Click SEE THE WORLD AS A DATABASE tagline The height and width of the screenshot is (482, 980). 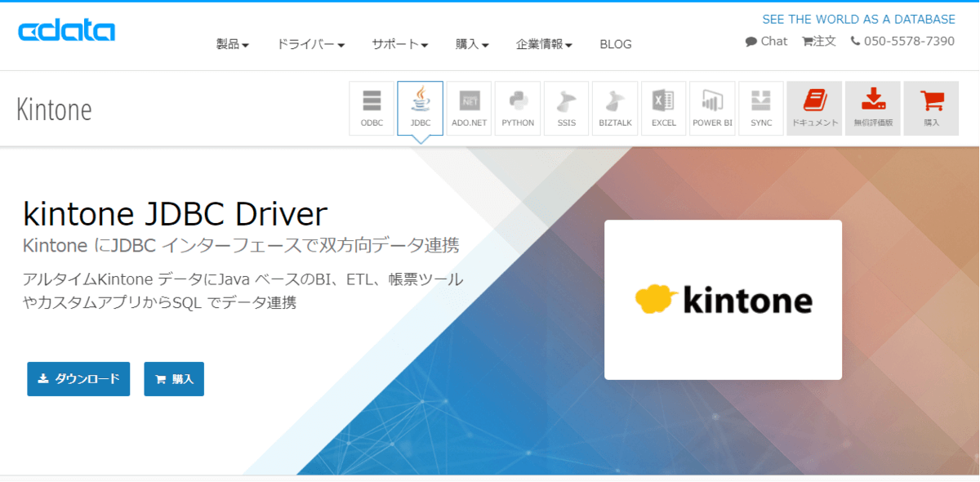point(859,19)
